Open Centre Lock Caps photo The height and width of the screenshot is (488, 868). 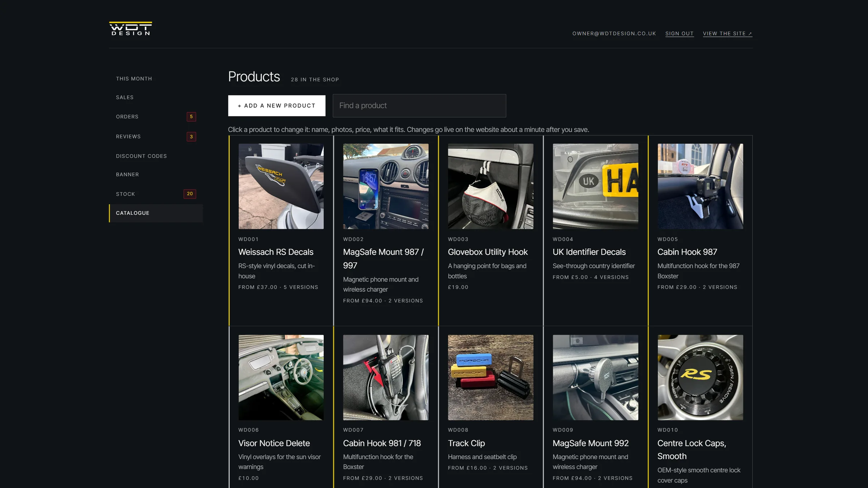click(x=700, y=377)
